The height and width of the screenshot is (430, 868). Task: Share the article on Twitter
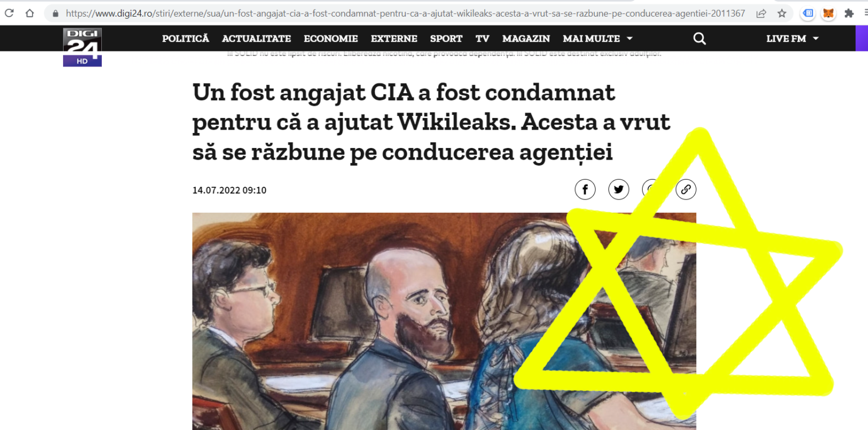[618, 190]
